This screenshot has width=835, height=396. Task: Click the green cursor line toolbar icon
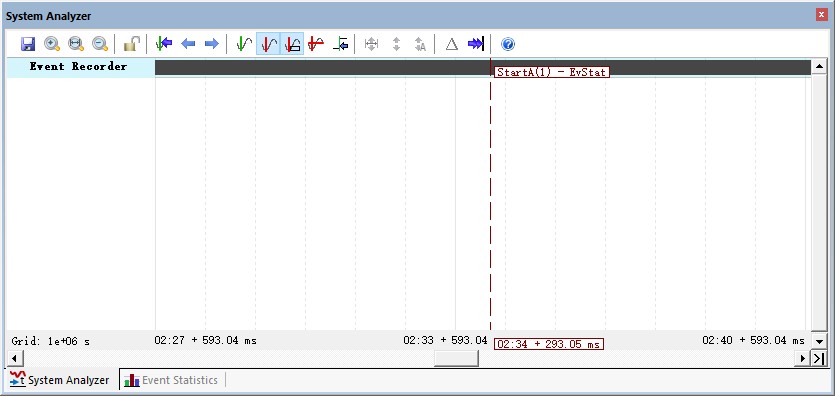point(244,44)
